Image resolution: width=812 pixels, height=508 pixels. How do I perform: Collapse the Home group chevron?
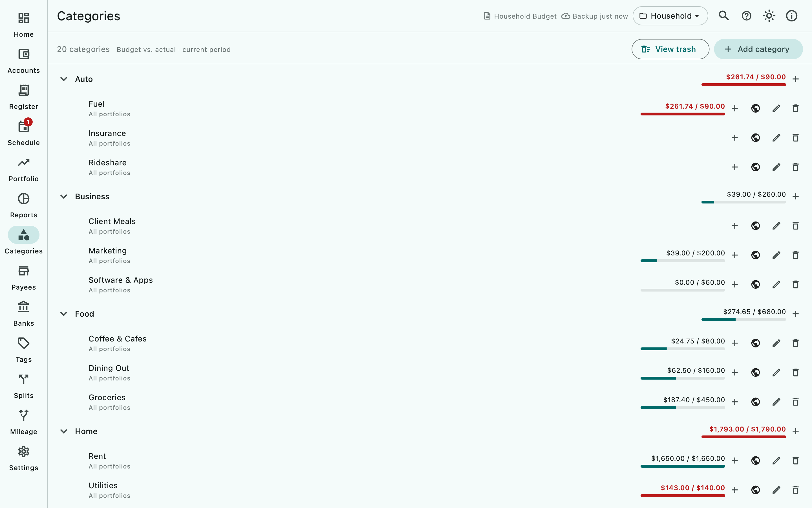pos(63,431)
